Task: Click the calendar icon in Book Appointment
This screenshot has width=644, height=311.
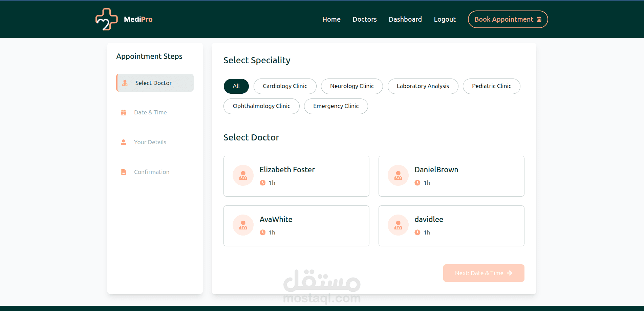Action: pyautogui.click(x=539, y=19)
